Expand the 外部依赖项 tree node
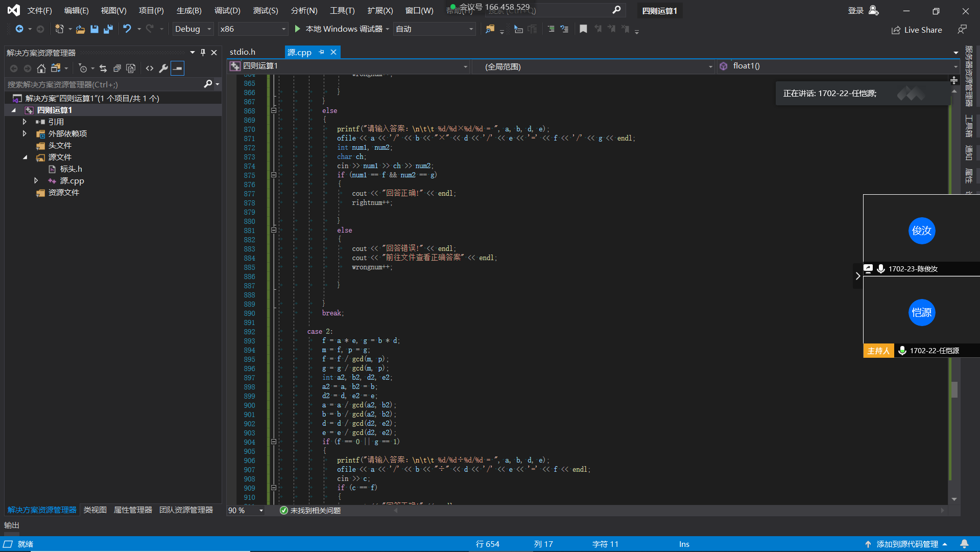Viewport: 980px width, 552px height. 24,133
